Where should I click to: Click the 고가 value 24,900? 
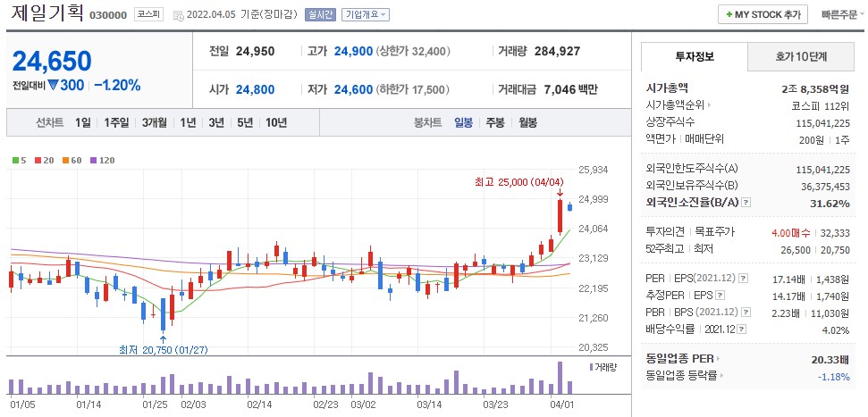[353, 52]
